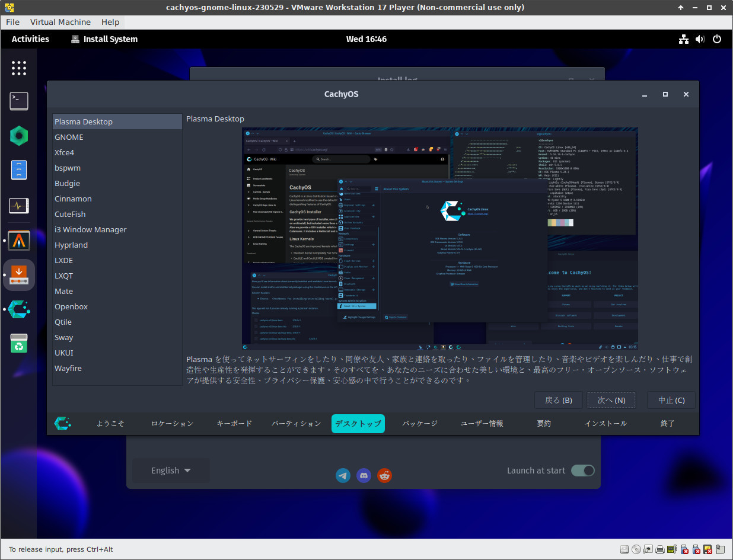The image size is (733, 560).
Task: Open the Wed 16:46 clock menu
Action: (x=366, y=39)
